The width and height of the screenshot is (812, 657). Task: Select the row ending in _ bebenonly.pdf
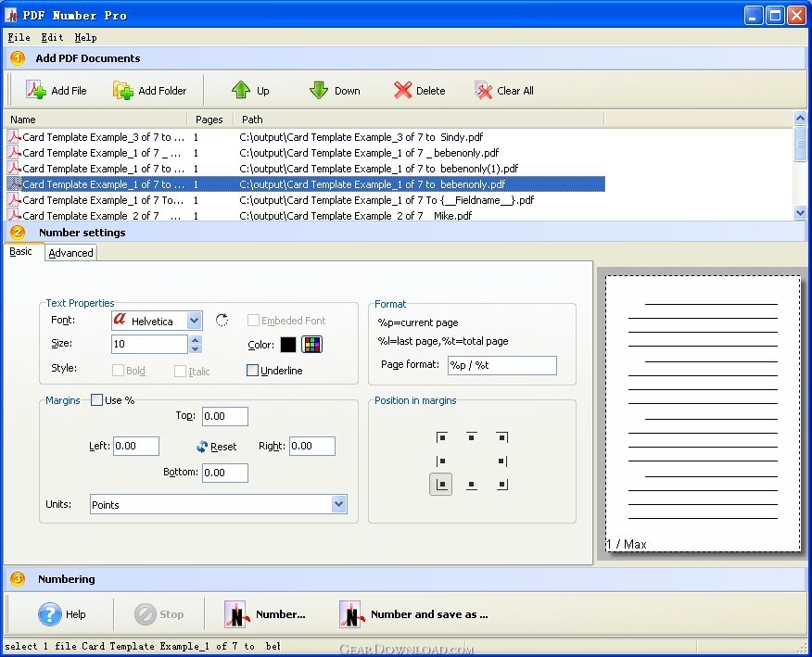pos(306,153)
